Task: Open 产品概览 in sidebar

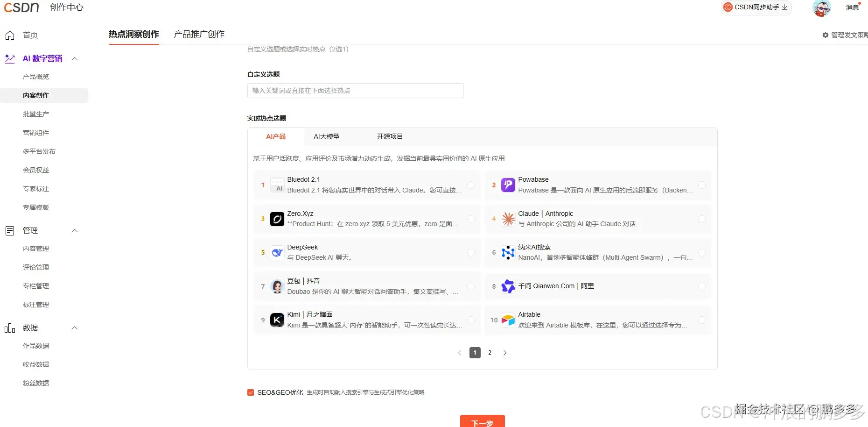Action: (x=36, y=77)
